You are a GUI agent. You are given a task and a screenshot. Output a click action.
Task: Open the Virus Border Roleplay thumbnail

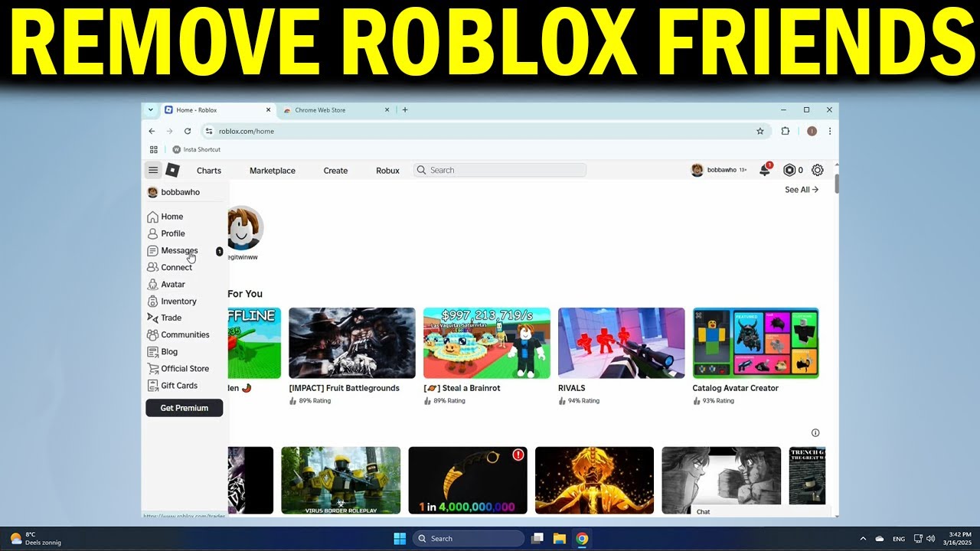341,481
